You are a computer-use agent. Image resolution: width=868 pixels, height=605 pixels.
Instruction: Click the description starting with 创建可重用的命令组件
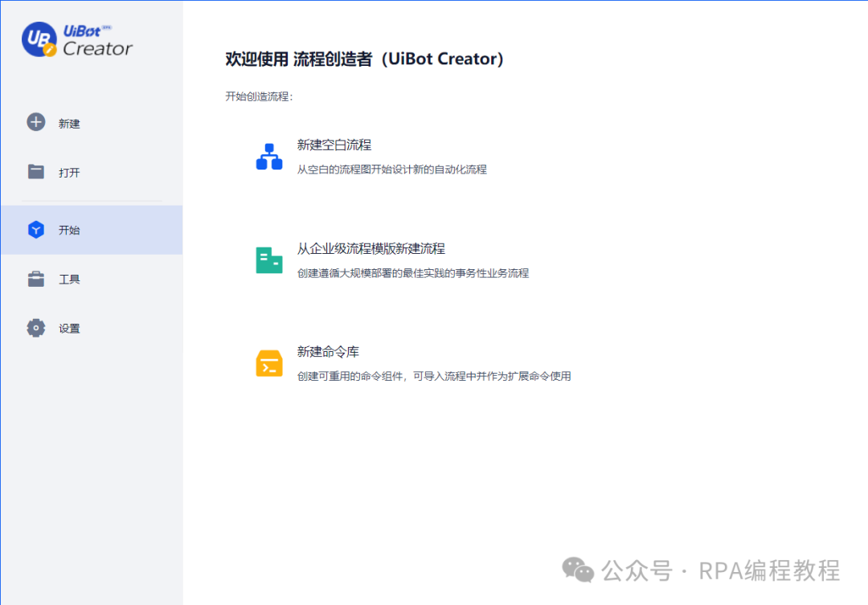coord(434,376)
